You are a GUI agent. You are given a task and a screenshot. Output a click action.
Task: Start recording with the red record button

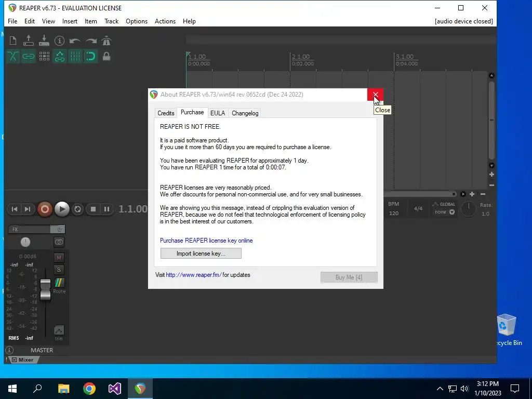(x=45, y=209)
